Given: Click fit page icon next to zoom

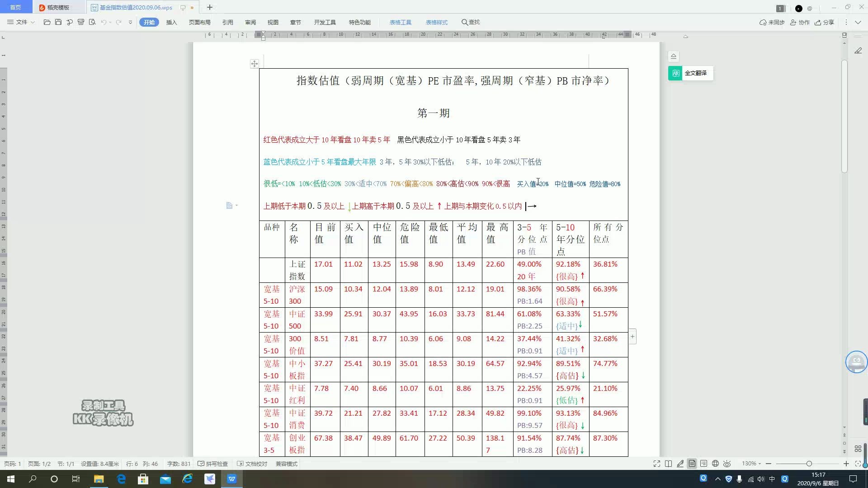Looking at the screenshot, I should coord(858,464).
